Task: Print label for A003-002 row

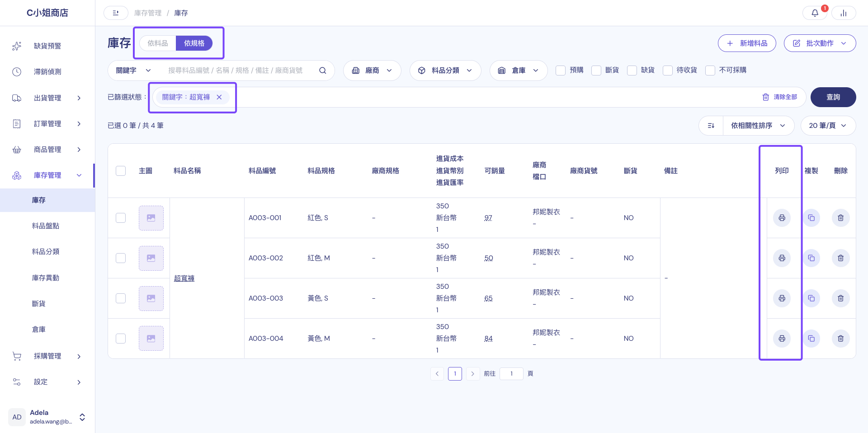Action: point(782,258)
